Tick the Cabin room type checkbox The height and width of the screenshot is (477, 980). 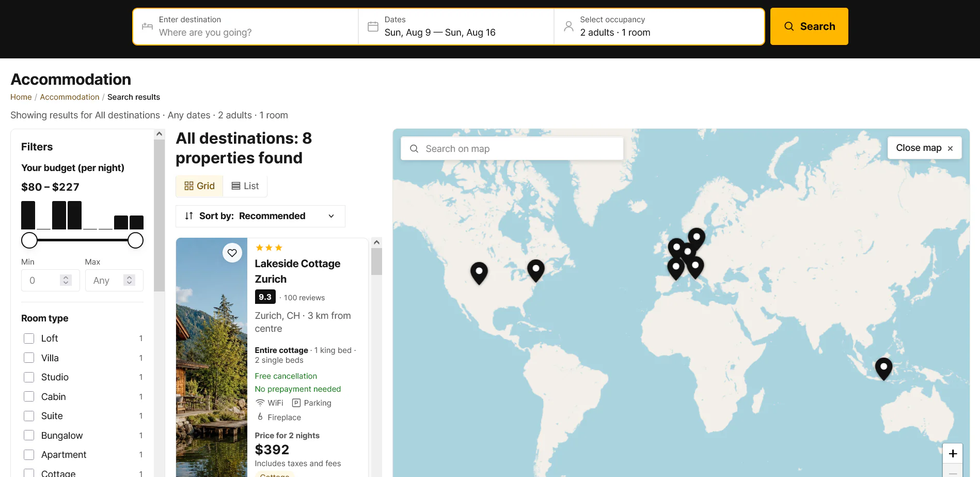click(x=29, y=396)
